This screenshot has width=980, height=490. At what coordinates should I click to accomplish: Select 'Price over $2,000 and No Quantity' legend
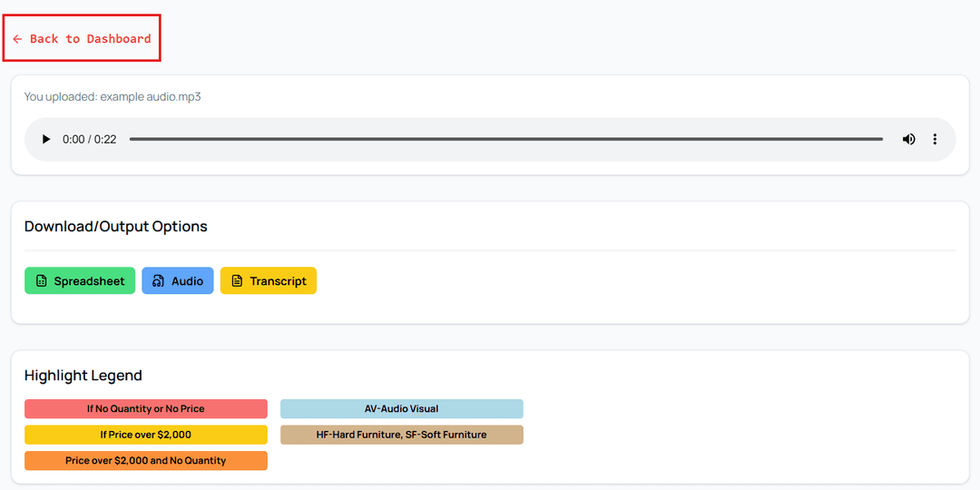(x=145, y=461)
